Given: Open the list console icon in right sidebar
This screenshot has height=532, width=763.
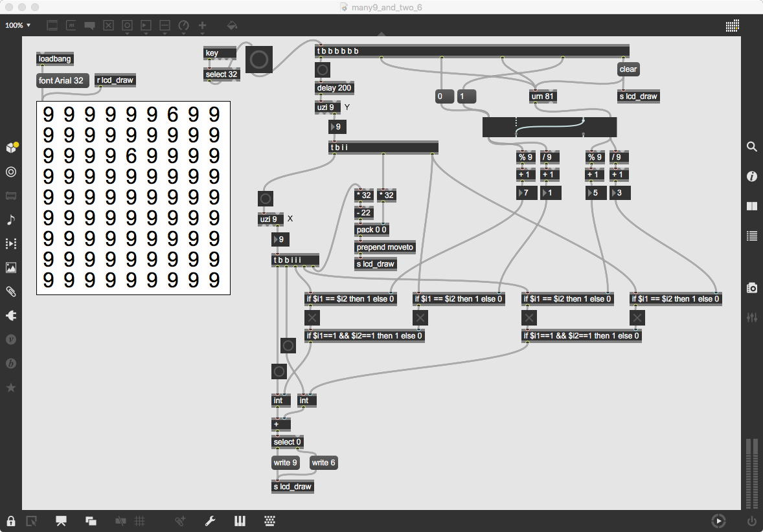Looking at the screenshot, I should coord(752,236).
